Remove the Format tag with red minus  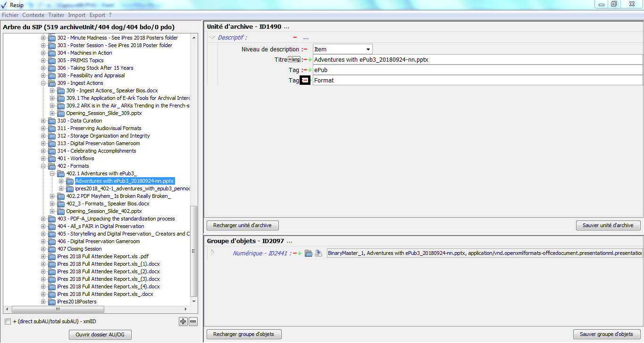pyautogui.click(x=305, y=81)
